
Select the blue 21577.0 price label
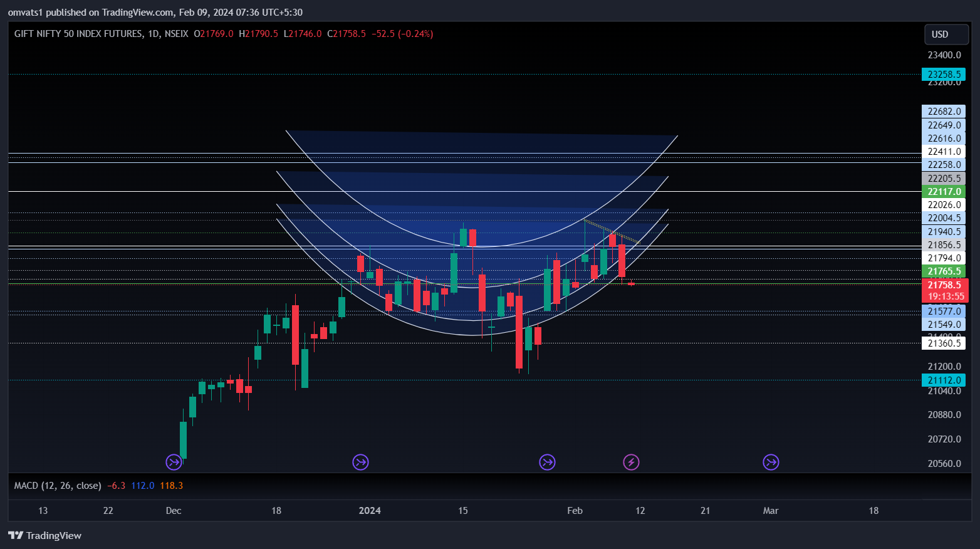(x=944, y=311)
